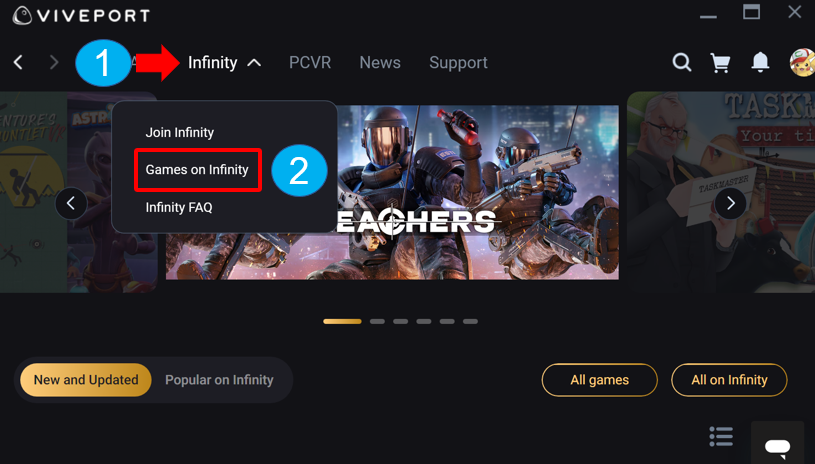815x464 pixels.
Task: Go forward with the right navigation arrow
Action: click(x=54, y=62)
